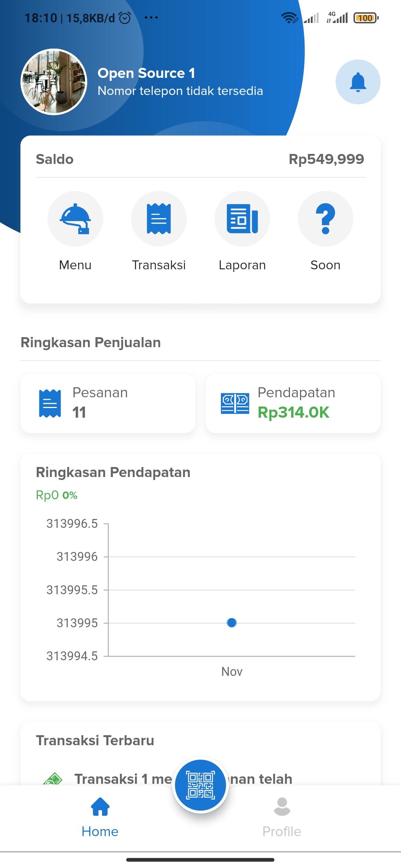Viewport: 401px width, 868px height.
Task: Select the Nov data point on chart
Action: (x=232, y=623)
